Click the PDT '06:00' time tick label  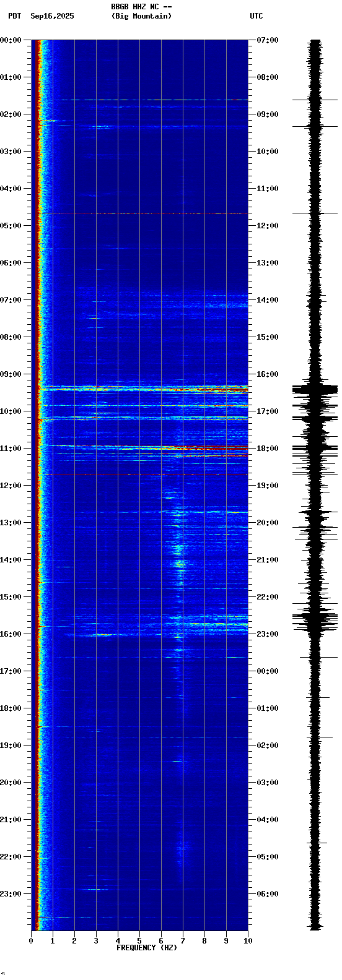(x=11, y=263)
